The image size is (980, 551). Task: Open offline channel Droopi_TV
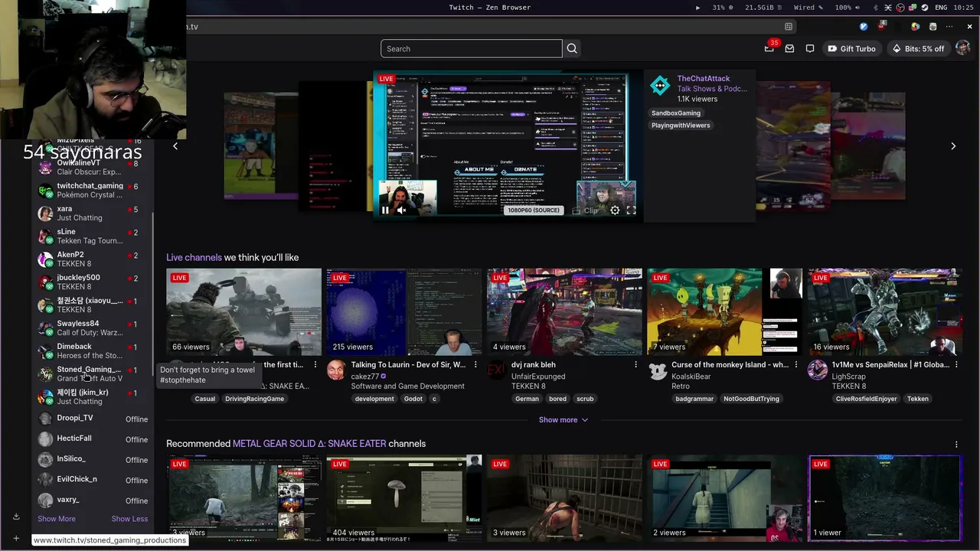93,419
